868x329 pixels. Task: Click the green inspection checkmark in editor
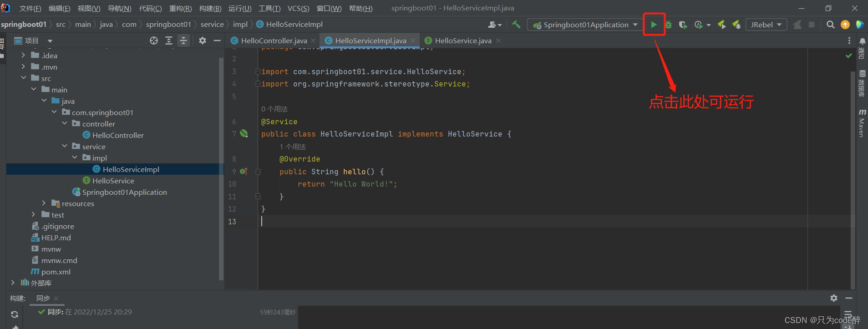tap(849, 56)
